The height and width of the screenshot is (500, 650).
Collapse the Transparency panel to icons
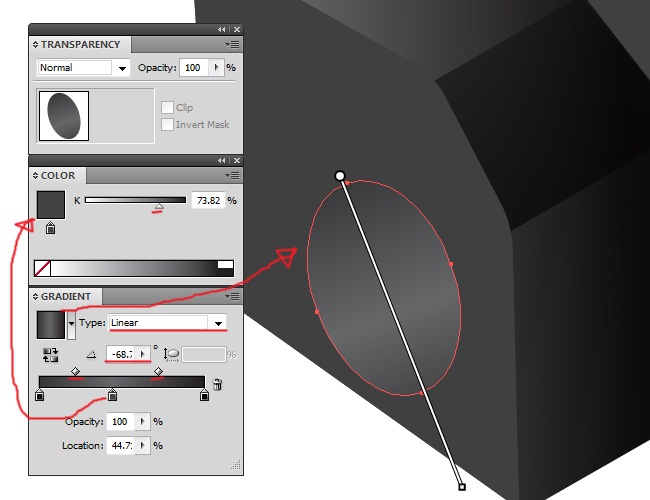coord(222,29)
